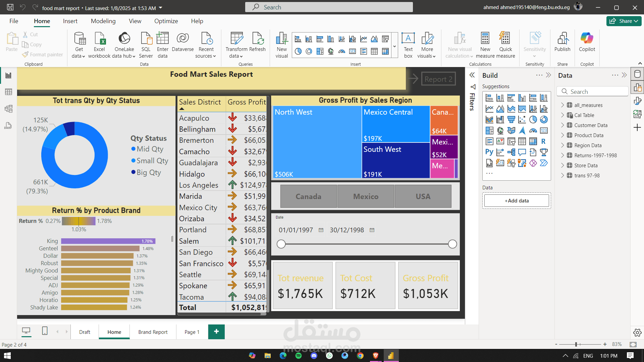This screenshot has height=362, width=644.
Task: Expand the all_measures table
Action: [562, 105]
